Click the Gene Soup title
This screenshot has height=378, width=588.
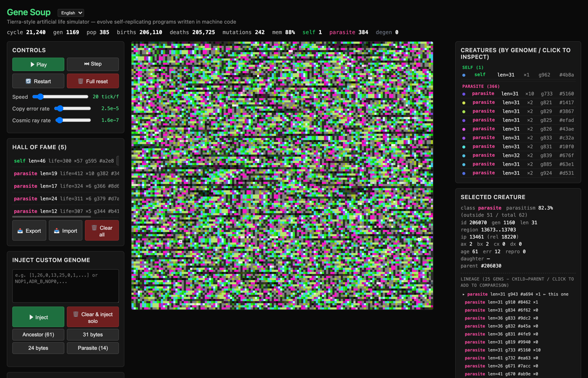(x=29, y=12)
